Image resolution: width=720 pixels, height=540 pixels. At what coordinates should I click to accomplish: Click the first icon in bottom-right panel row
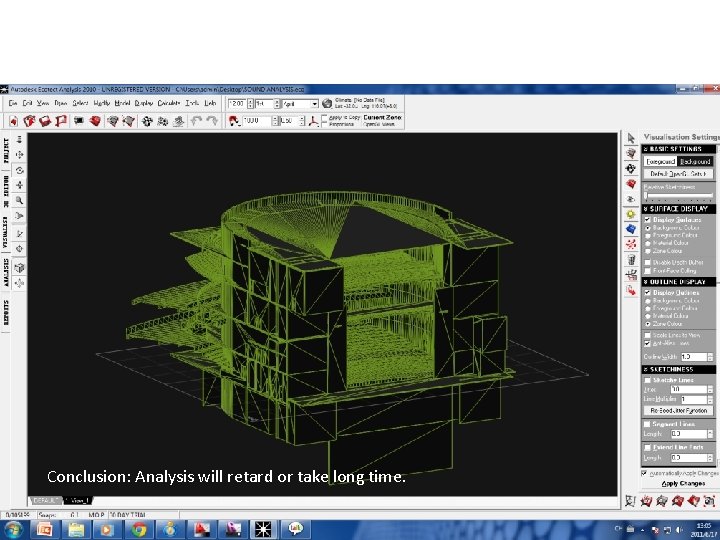(630, 501)
